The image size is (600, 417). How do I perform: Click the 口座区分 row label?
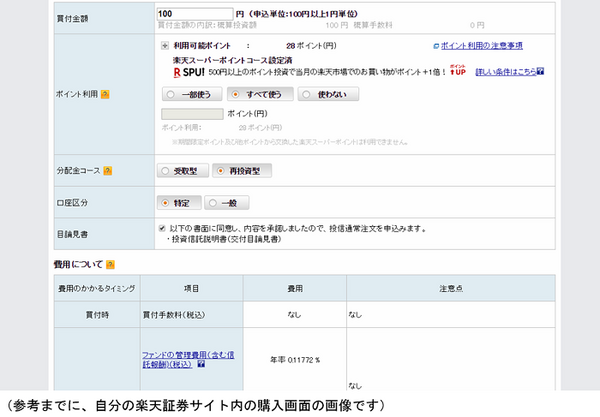coord(72,203)
